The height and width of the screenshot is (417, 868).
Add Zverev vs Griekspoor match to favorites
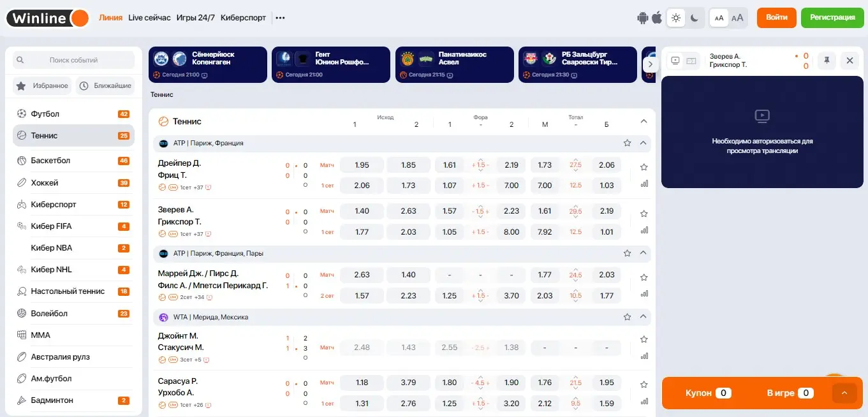644,214
